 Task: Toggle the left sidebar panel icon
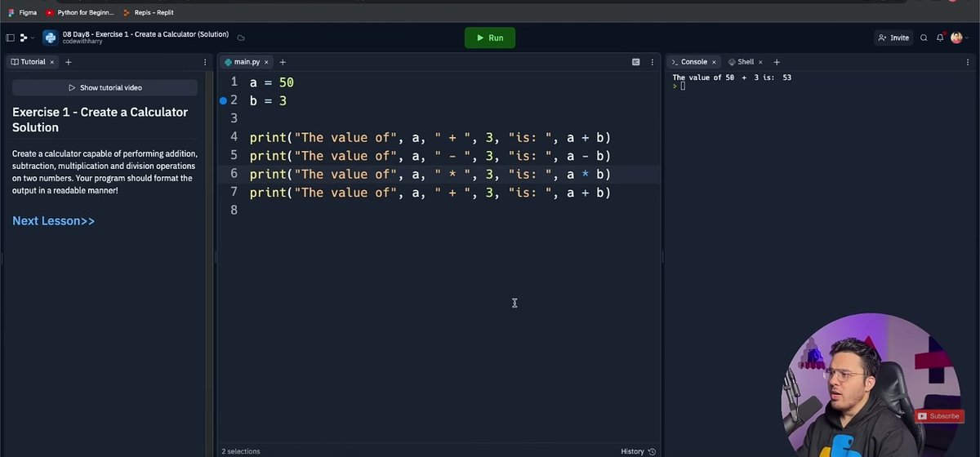pos(10,38)
